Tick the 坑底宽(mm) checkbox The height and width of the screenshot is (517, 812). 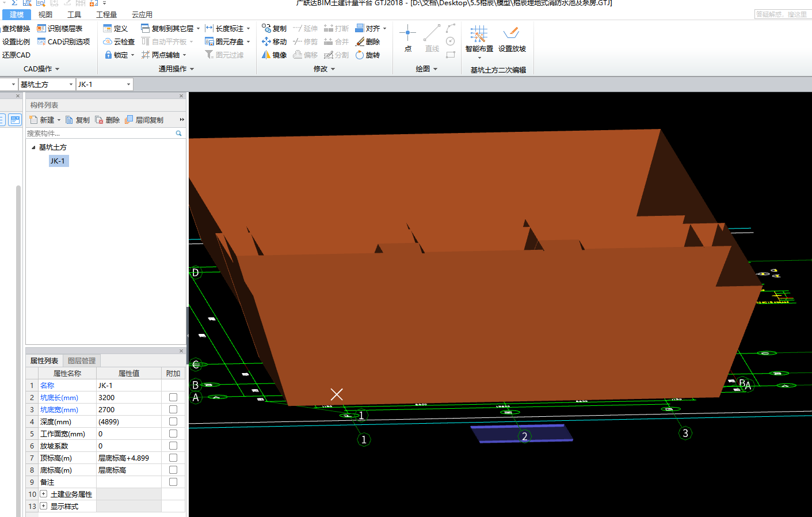(173, 409)
